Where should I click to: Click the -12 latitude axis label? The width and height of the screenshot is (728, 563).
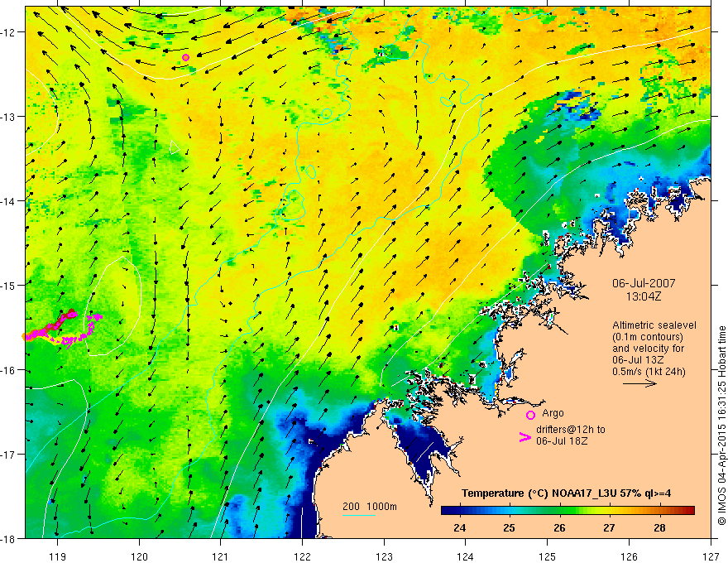pos(9,32)
